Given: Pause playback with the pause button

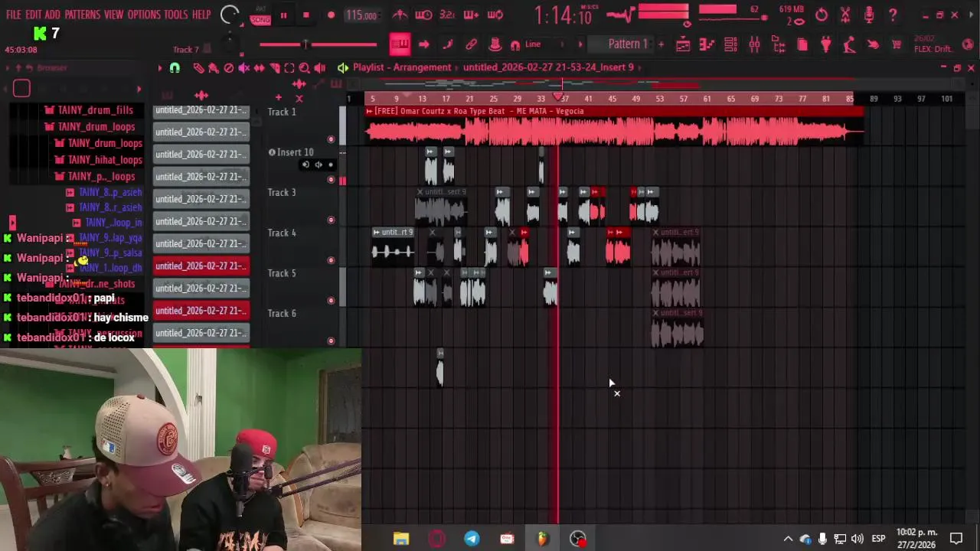Looking at the screenshot, I should [283, 15].
